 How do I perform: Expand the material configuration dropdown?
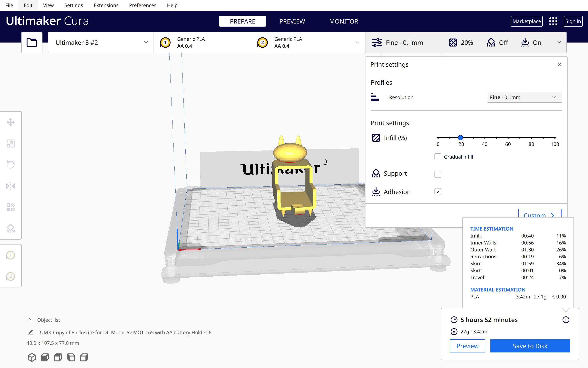[357, 43]
